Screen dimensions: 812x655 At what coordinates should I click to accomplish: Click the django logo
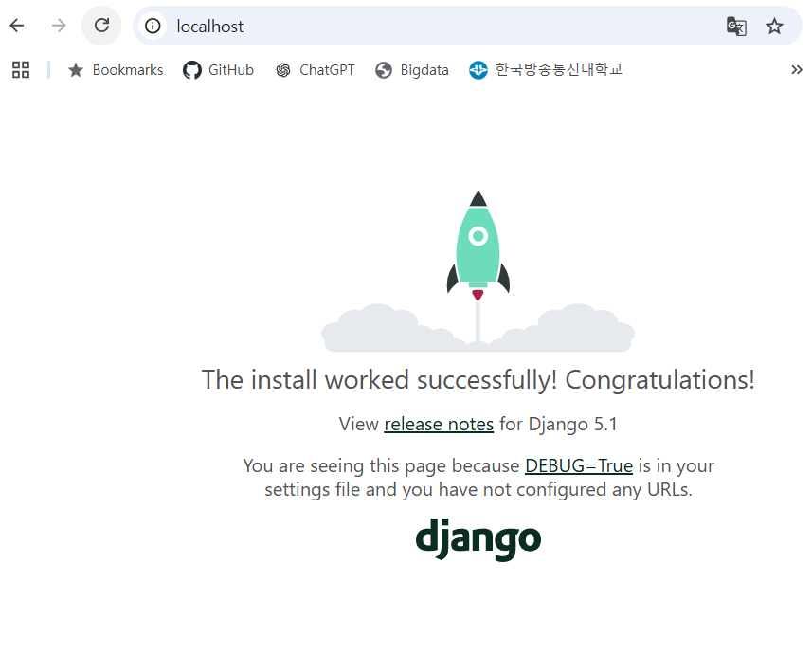tap(478, 539)
